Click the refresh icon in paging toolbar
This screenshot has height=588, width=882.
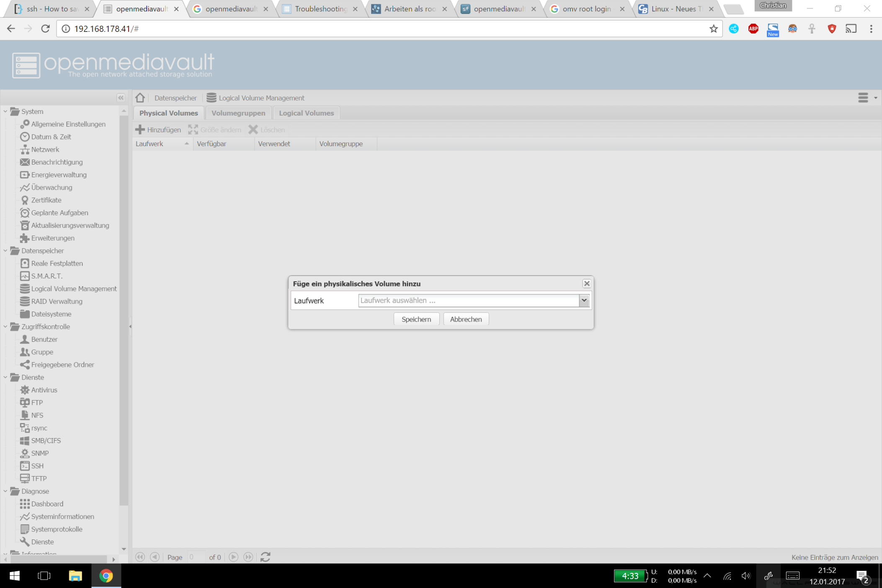point(265,557)
